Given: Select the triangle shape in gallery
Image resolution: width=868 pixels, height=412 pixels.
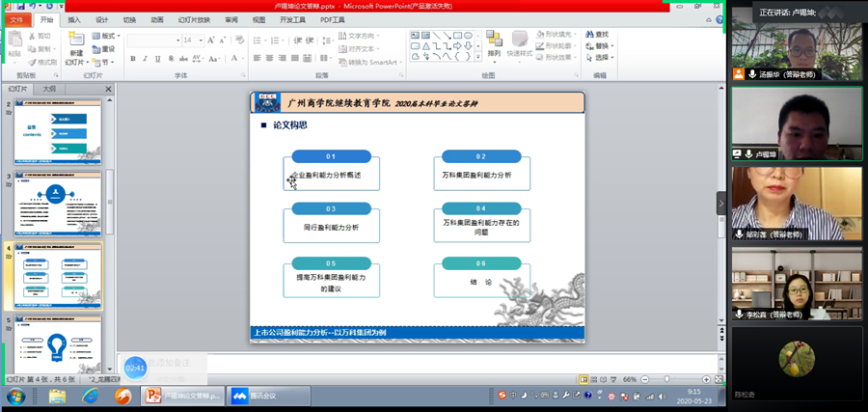Looking at the screenshot, I should tap(425, 46).
